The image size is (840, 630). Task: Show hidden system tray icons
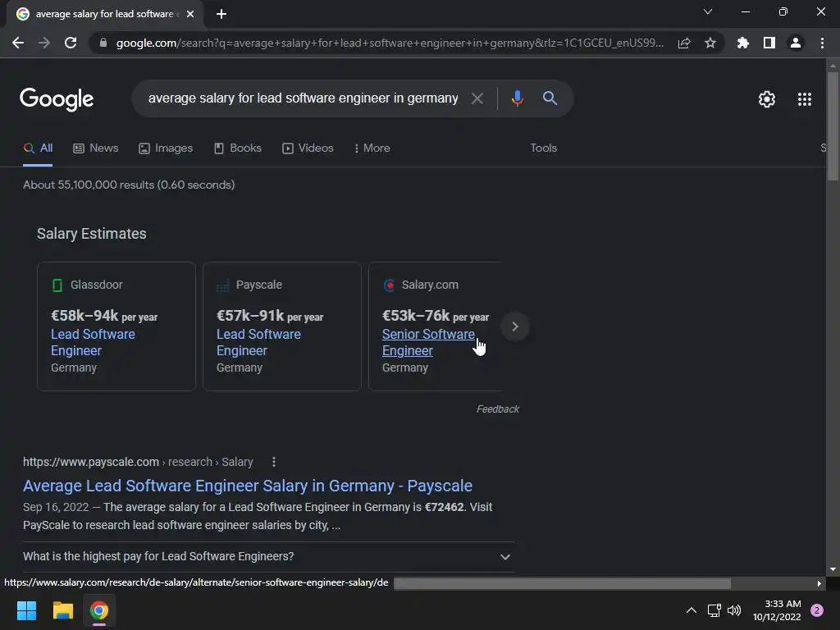tap(691, 610)
